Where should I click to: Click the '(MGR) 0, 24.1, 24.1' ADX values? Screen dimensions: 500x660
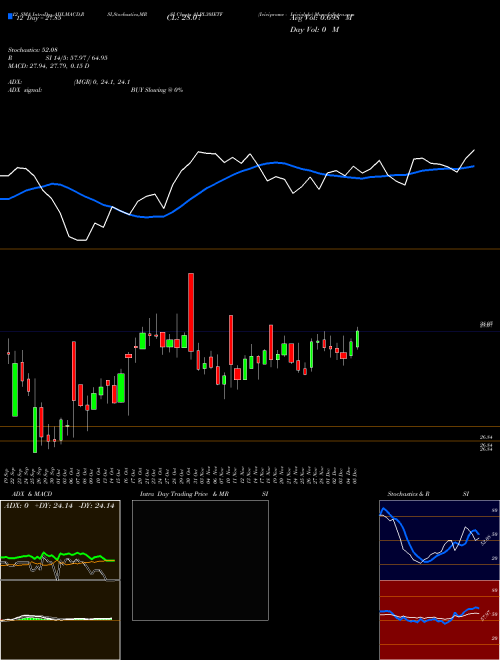point(101,82)
